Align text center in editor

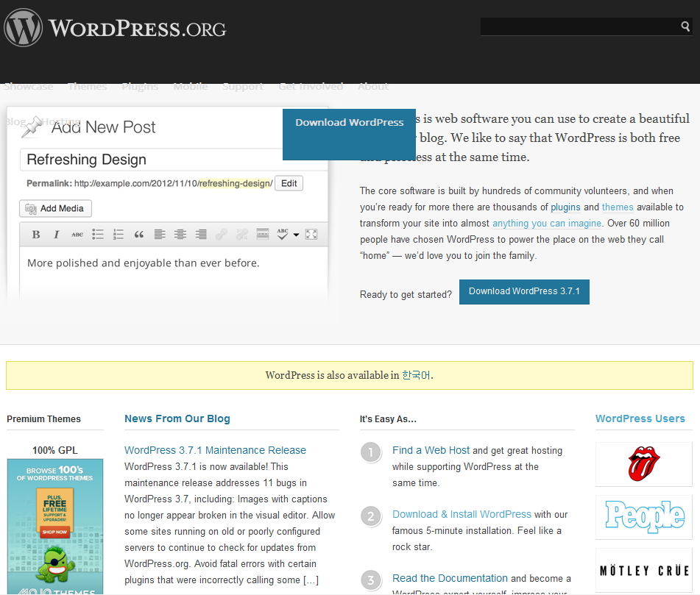pos(180,235)
